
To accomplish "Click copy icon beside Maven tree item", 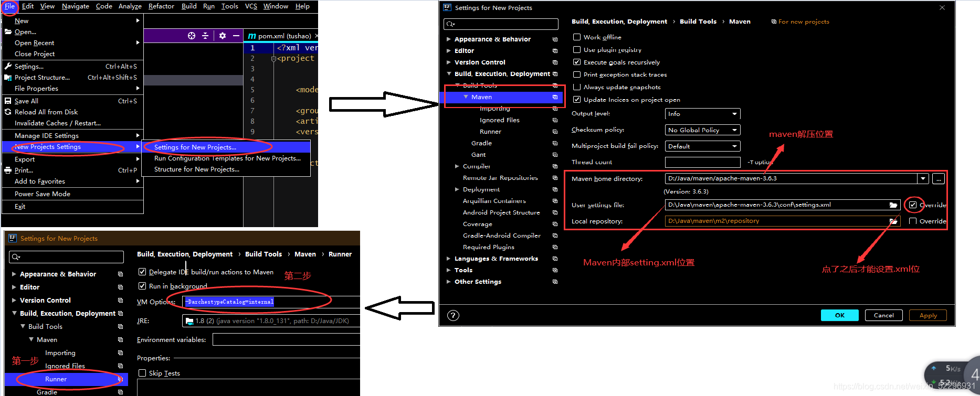I will pyautogui.click(x=555, y=97).
